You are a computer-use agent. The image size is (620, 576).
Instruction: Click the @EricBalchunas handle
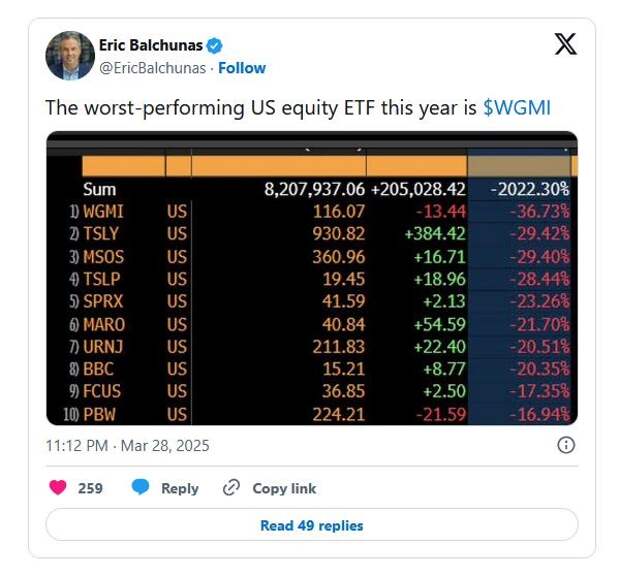pos(152,68)
